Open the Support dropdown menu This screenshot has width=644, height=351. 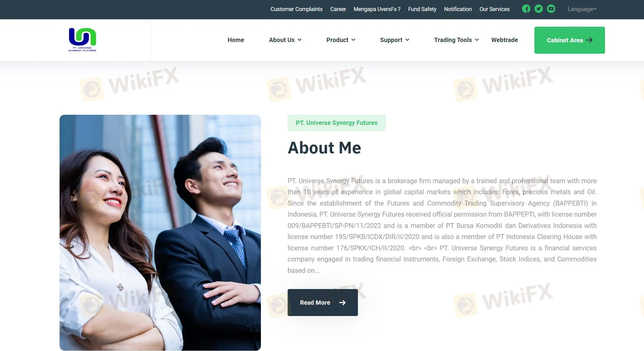(x=394, y=40)
